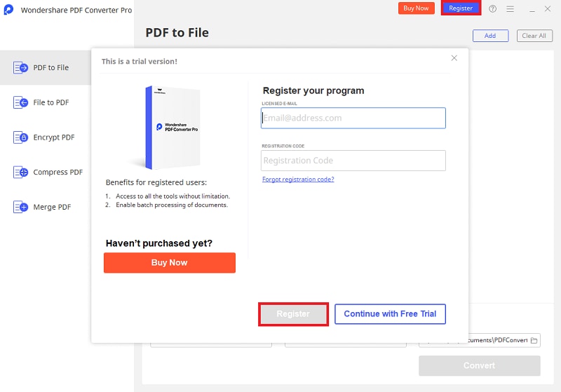561x392 pixels.
Task: Click the PDF to File sidebar icon
Action: pyautogui.click(x=21, y=67)
